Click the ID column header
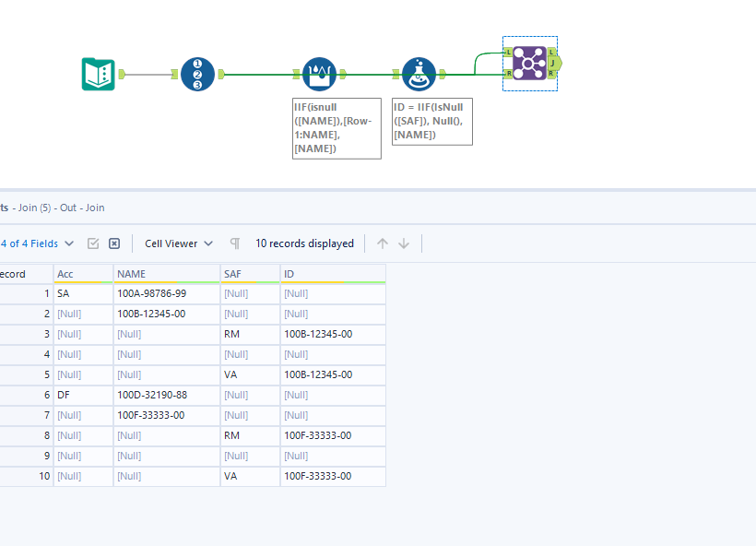756x546 pixels. tap(333, 274)
